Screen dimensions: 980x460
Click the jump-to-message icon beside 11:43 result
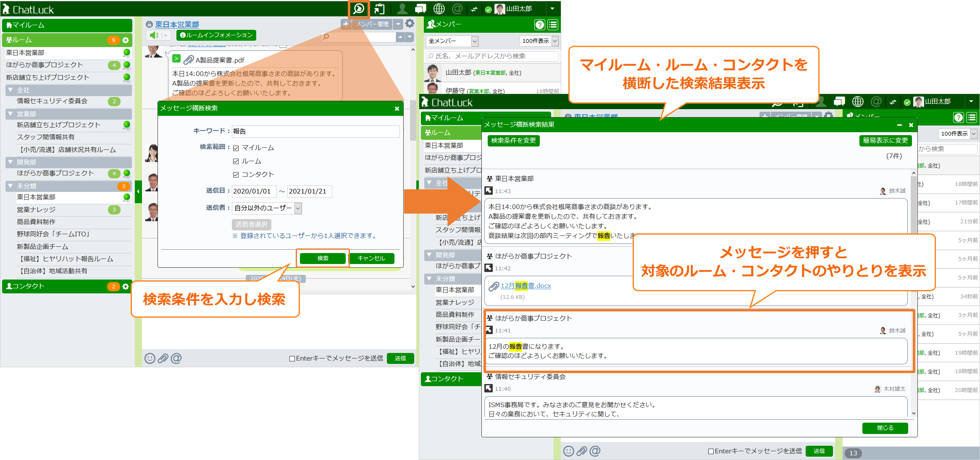point(489,191)
